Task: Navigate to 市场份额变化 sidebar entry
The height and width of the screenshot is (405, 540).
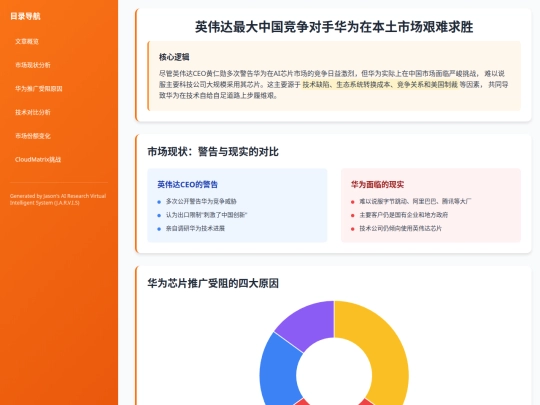Action: pos(33,136)
